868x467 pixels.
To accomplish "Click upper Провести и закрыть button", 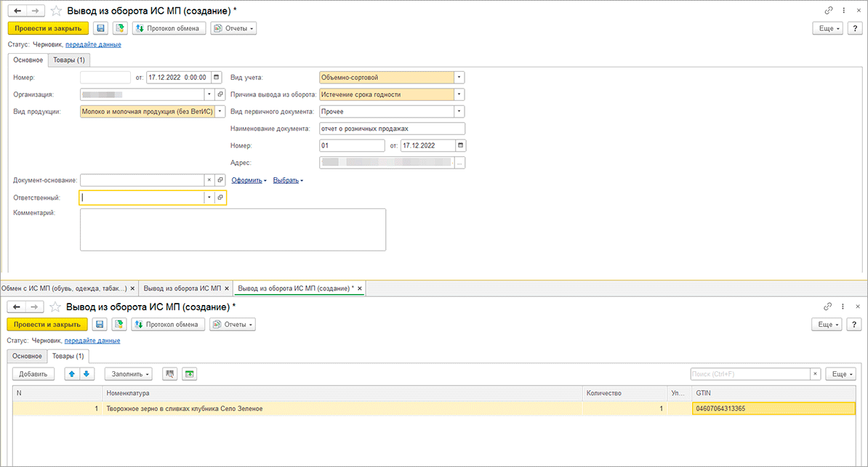I will click(x=48, y=28).
